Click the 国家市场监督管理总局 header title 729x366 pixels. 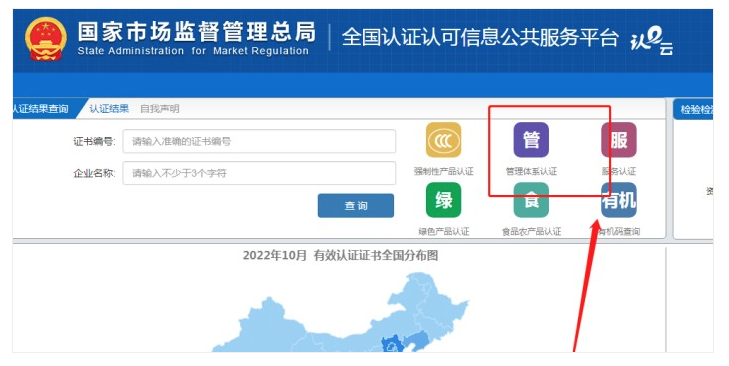(x=197, y=32)
